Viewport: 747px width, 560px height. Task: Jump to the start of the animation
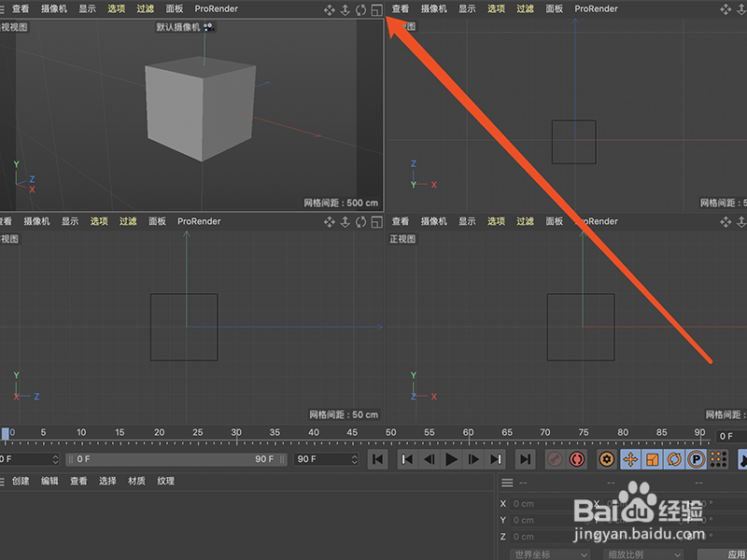pos(378,459)
